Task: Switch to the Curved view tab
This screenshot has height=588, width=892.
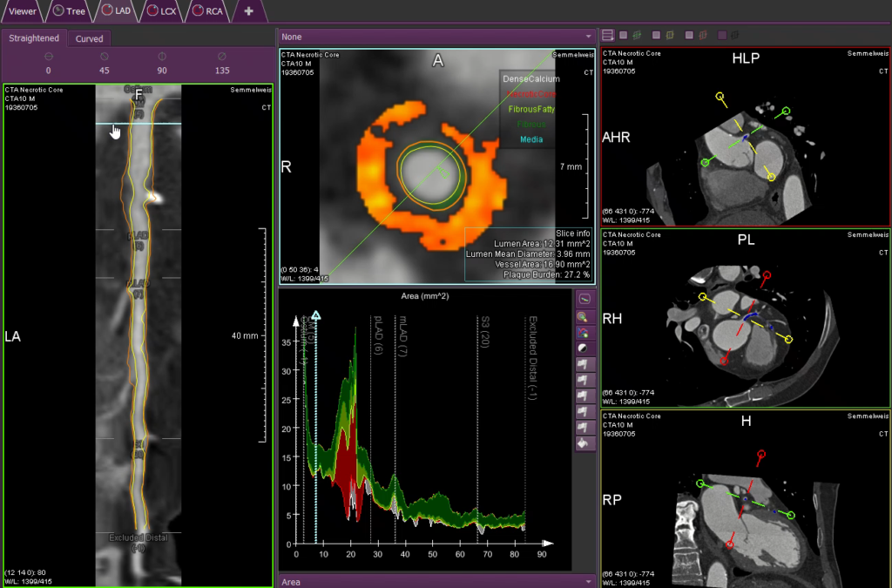Action: (x=89, y=38)
